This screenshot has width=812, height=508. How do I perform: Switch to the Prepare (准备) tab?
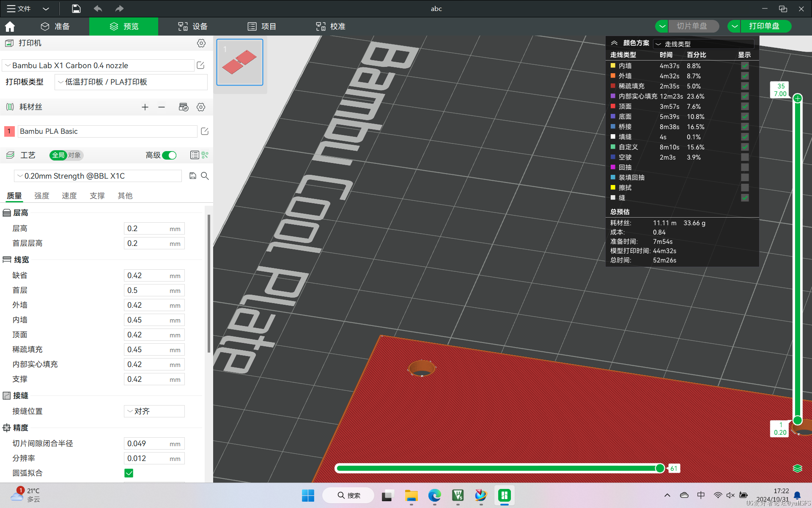pos(55,26)
